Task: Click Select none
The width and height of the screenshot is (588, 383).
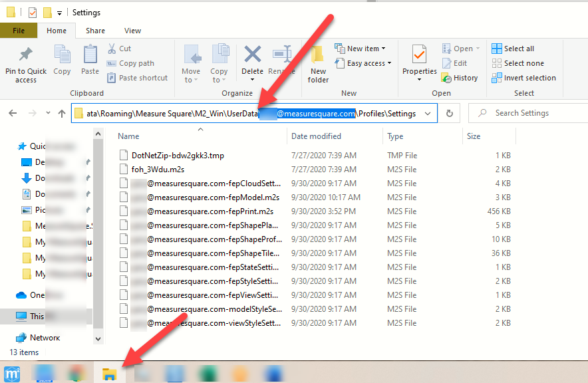Action: tap(518, 63)
